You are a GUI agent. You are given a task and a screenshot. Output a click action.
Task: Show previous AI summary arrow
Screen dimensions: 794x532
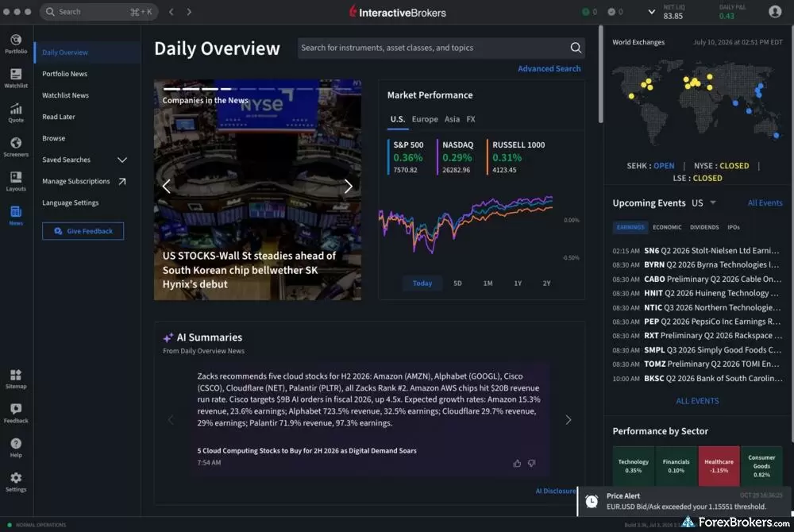171,419
